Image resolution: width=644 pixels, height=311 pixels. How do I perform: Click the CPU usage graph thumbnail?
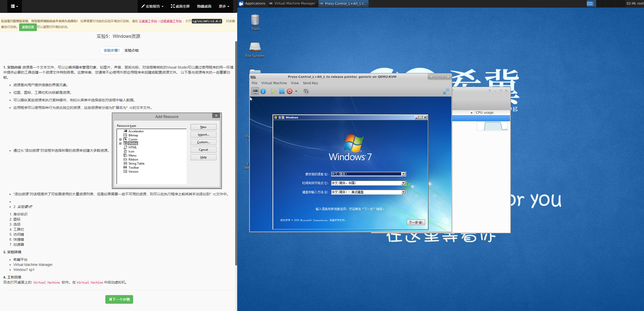coord(492,126)
